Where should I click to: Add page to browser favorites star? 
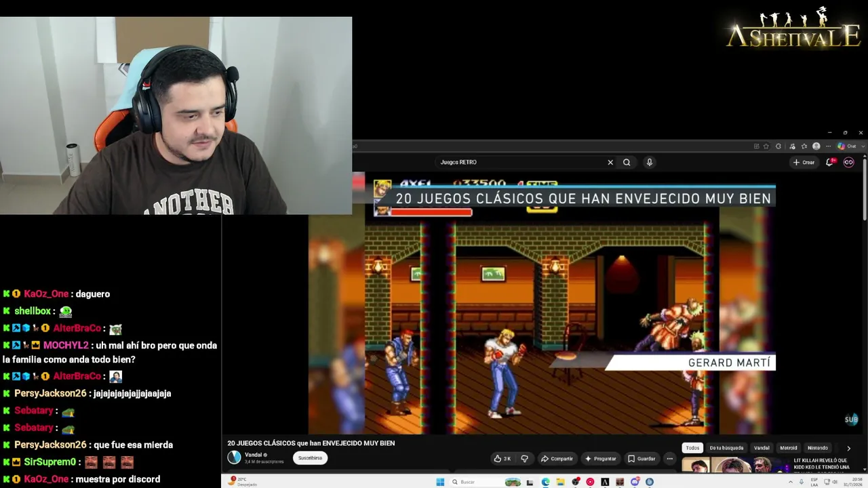tap(766, 146)
